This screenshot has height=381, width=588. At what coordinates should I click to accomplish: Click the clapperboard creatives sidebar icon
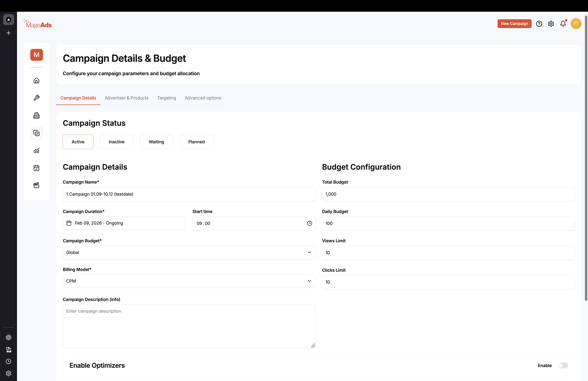[x=36, y=186]
